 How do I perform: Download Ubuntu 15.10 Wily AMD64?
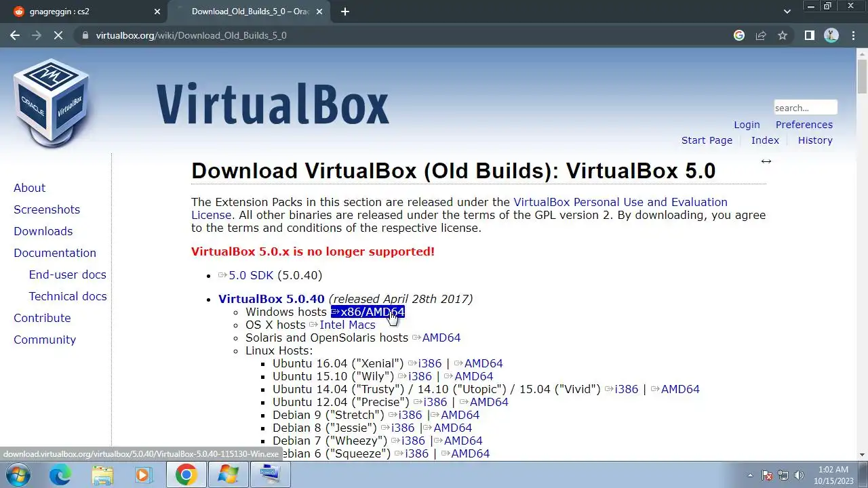pos(469,376)
